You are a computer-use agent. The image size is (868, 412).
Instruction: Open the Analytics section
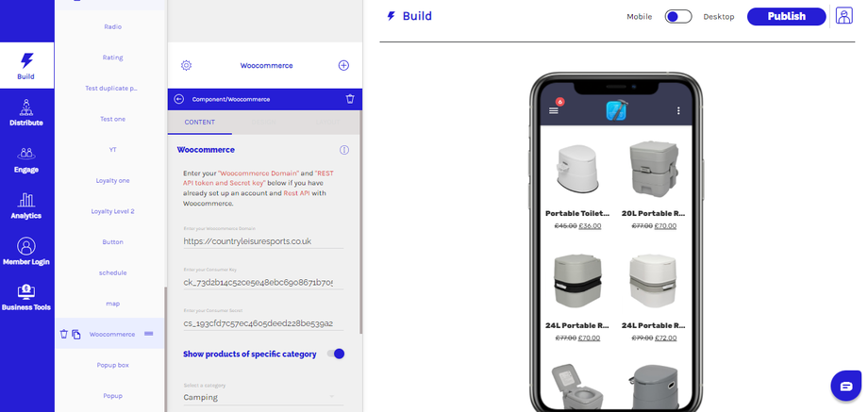26,206
